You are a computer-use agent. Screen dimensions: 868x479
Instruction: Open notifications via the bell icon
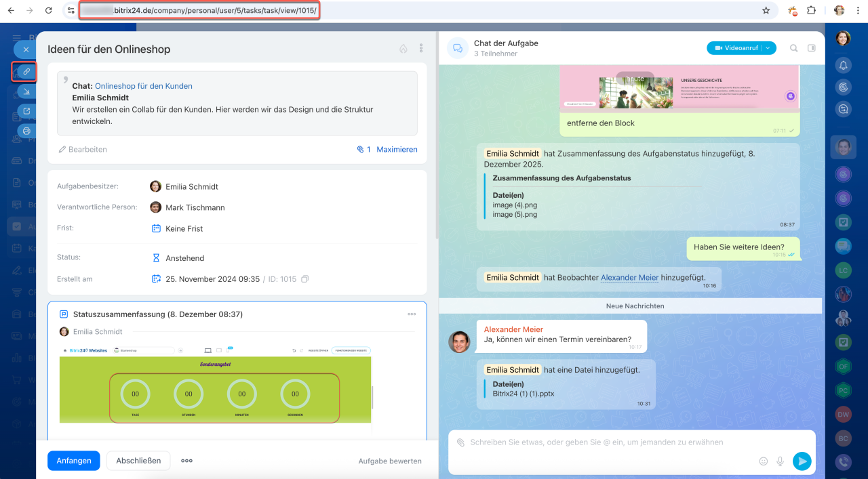[844, 66]
